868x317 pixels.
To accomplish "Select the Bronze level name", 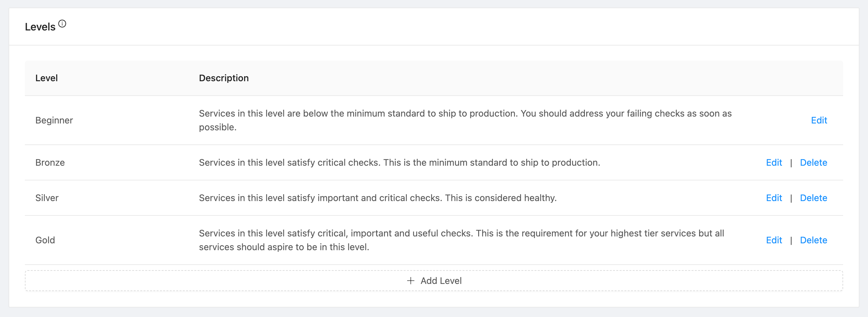I will pos(50,162).
